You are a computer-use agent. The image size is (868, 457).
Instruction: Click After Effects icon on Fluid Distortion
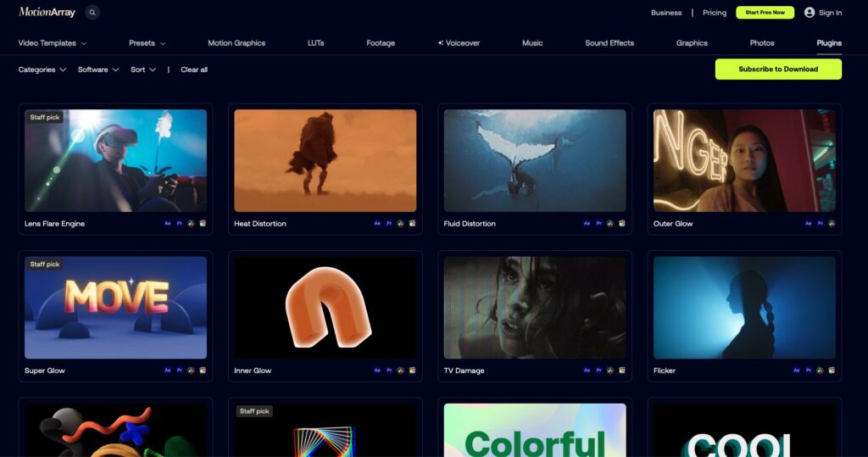tap(587, 223)
